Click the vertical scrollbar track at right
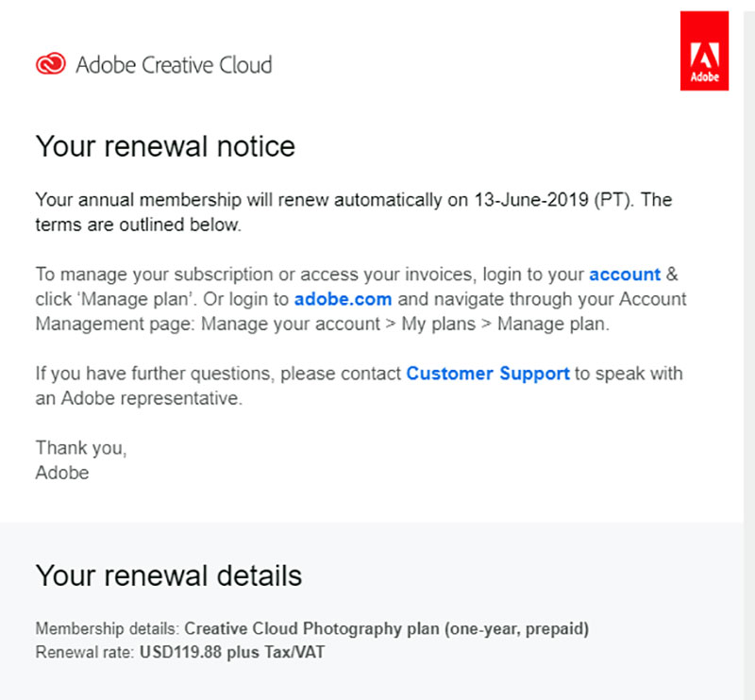755x700 pixels. [x=749, y=350]
